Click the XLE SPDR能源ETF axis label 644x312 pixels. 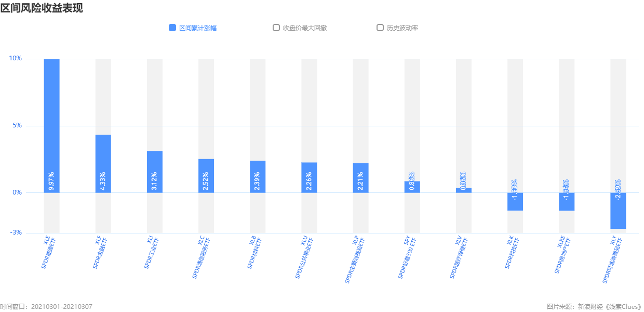point(49,253)
